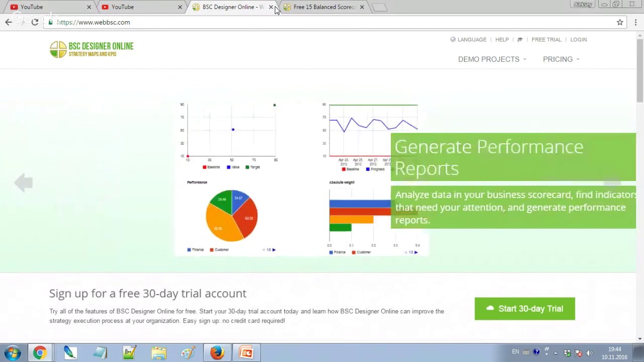Open the Chrome three-dot menu

click(635, 22)
